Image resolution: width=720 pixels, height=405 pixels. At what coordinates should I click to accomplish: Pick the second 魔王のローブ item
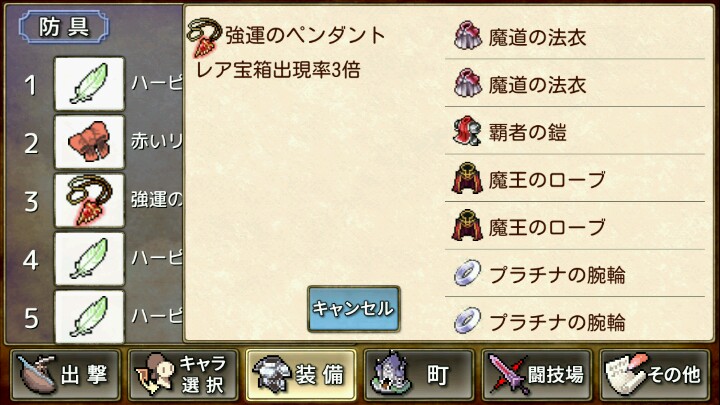coord(575,226)
